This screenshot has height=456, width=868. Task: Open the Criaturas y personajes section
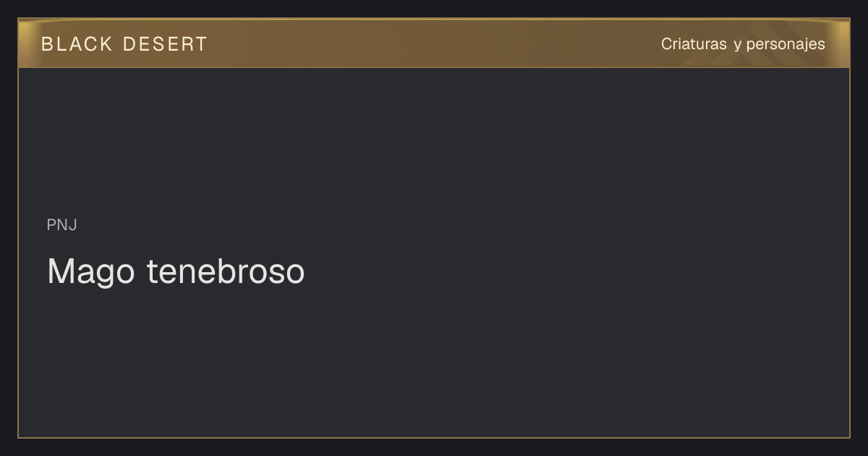tap(743, 44)
